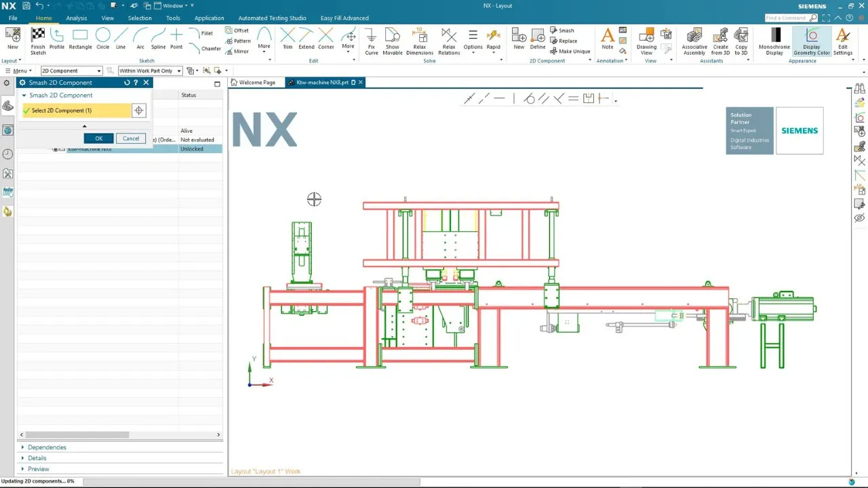Click the Pattern curve tool
The image size is (868, 488).
click(x=237, y=41)
